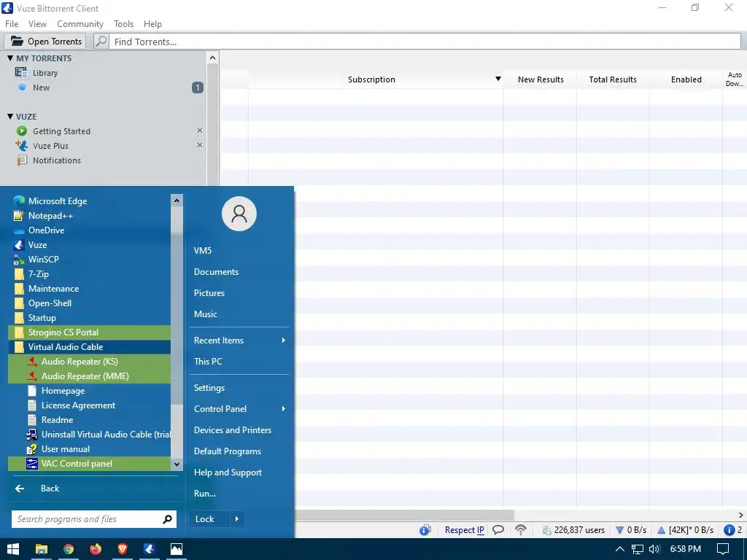
Task: Click the status bar chat bubble icon
Action: [x=498, y=530]
